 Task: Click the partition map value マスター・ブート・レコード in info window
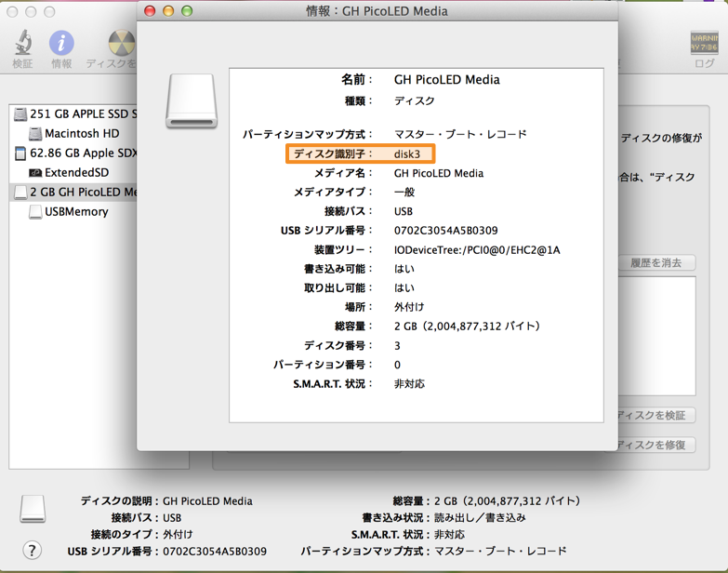[x=460, y=134]
